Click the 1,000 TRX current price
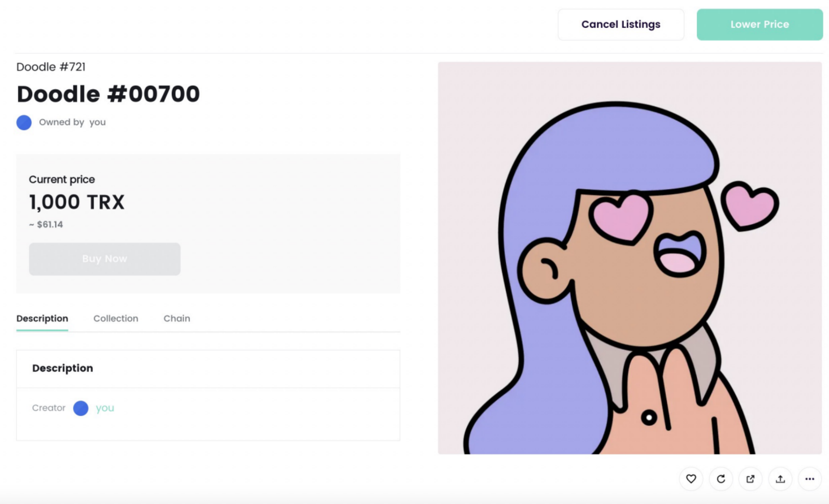The height and width of the screenshot is (504, 829). pos(77,202)
